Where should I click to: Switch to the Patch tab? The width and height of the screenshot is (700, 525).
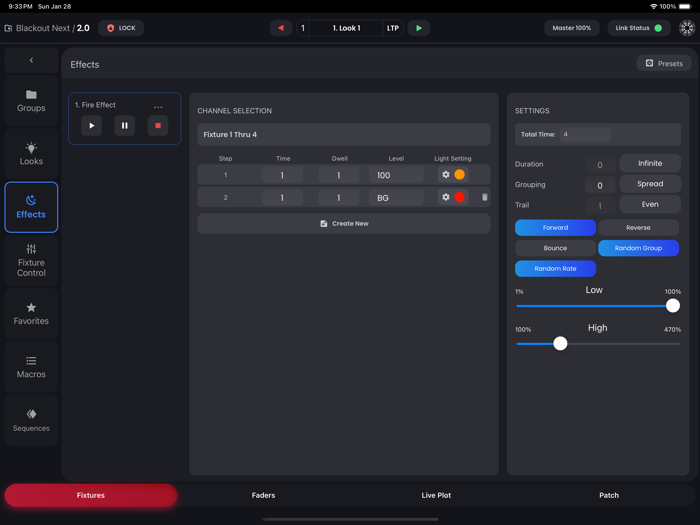609,495
